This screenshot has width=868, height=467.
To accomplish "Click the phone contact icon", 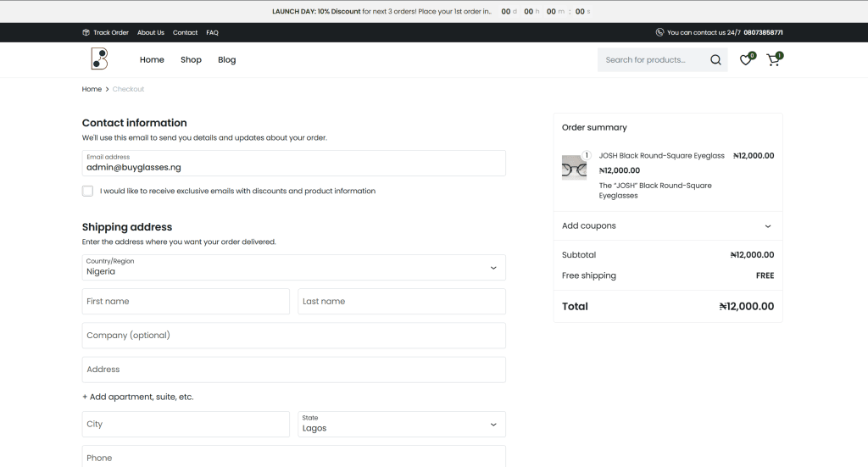I will 659,32.
